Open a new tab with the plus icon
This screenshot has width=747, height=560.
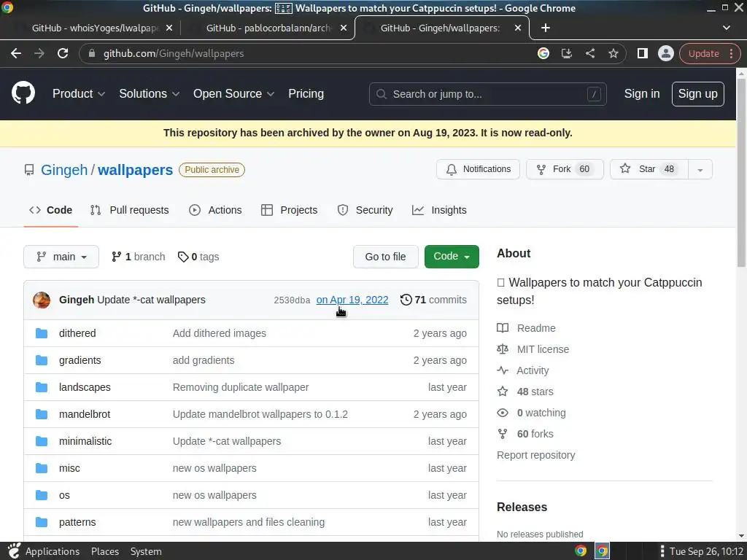(x=546, y=28)
